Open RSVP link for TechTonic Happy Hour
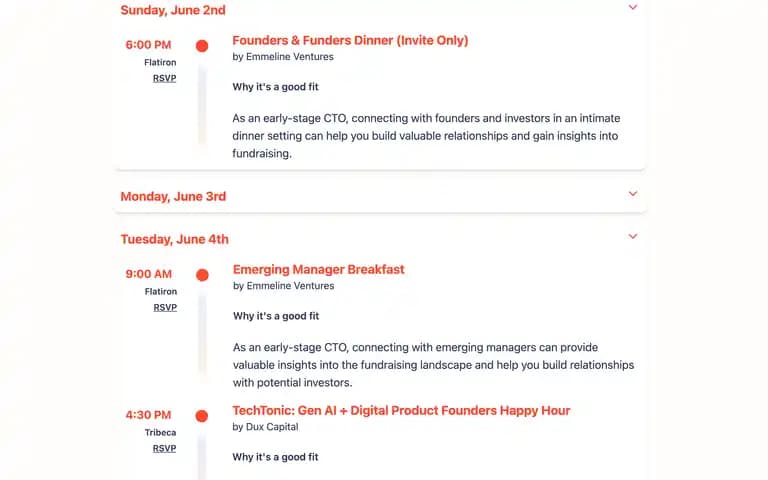The width and height of the screenshot is (768, 480). 165,449
